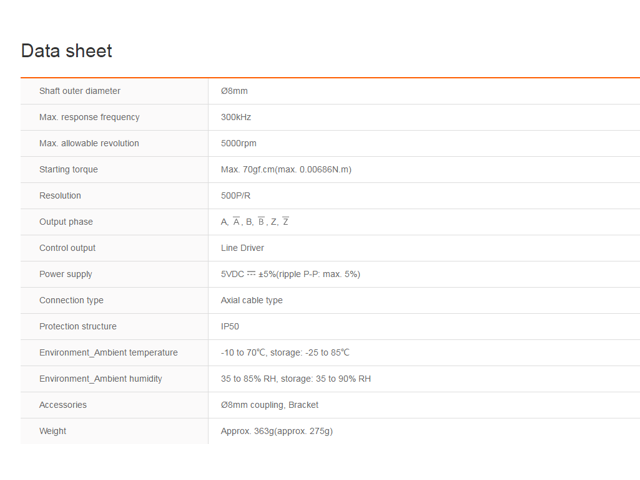Click the Starting torque label
The height and width of the screenshot is (480, 640).
coord(69,169)
